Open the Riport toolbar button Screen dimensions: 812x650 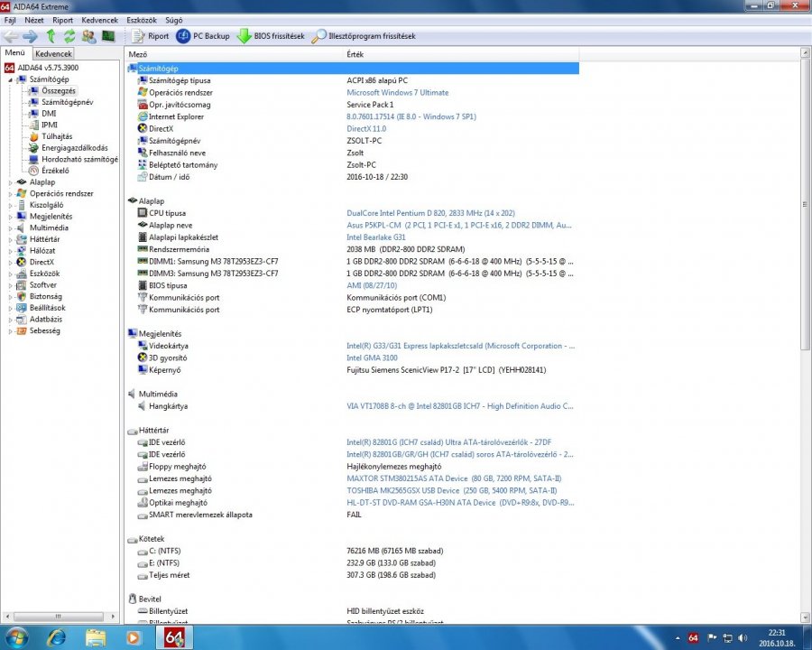(x=150, y=36)
